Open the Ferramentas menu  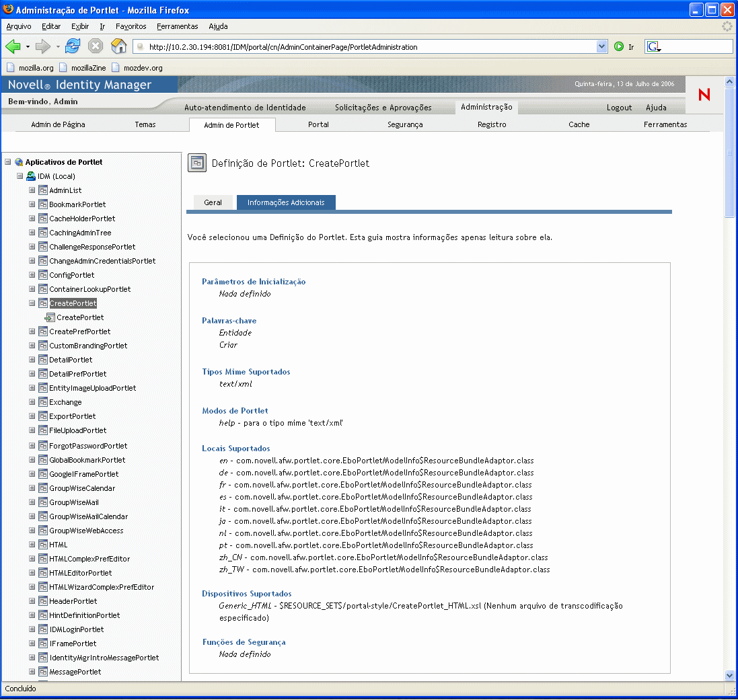pyautogui.click(x=178, y=26)
